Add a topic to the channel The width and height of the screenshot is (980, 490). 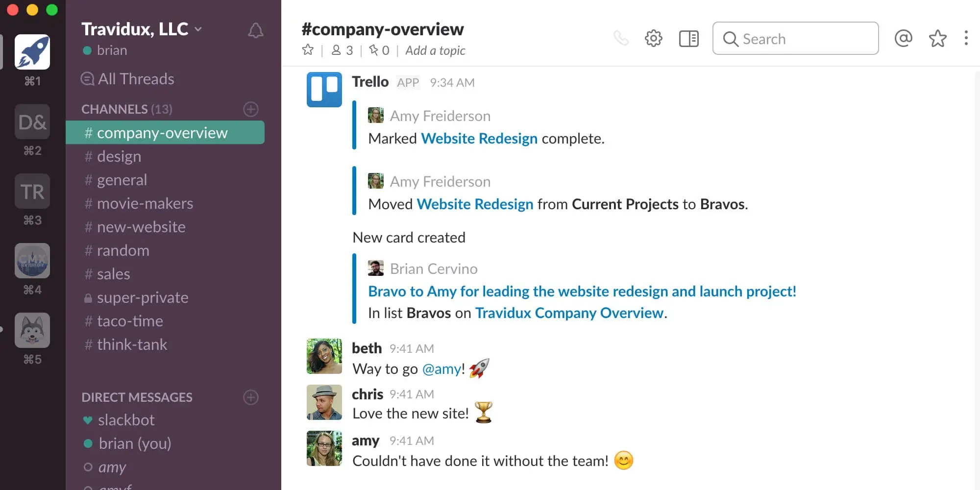coord(434,50)
